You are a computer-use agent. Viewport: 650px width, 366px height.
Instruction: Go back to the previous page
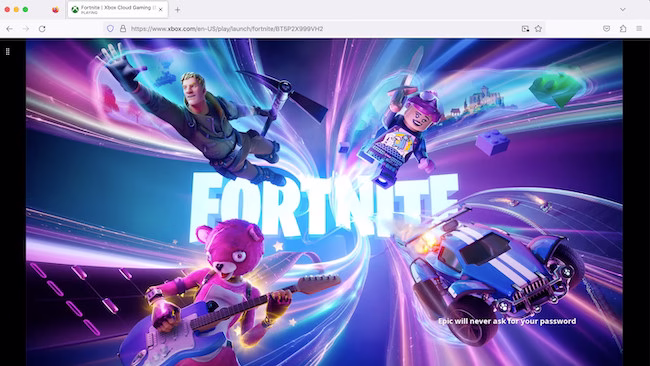click(x=10, y=29)
